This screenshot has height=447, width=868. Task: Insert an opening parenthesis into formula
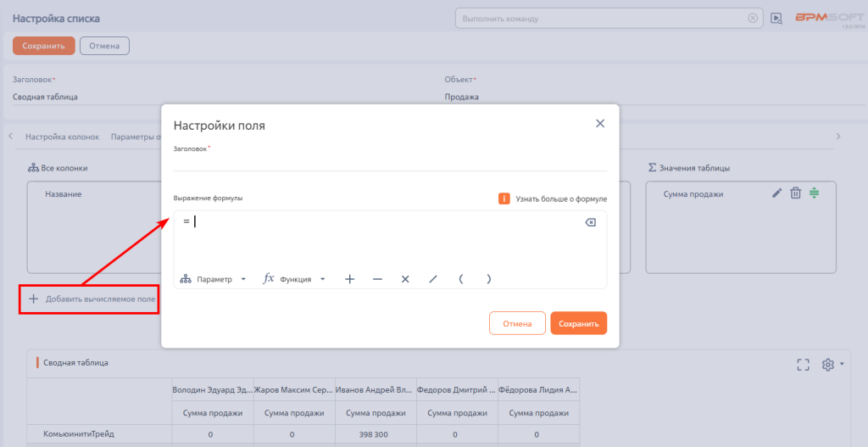tap(460, 279)
